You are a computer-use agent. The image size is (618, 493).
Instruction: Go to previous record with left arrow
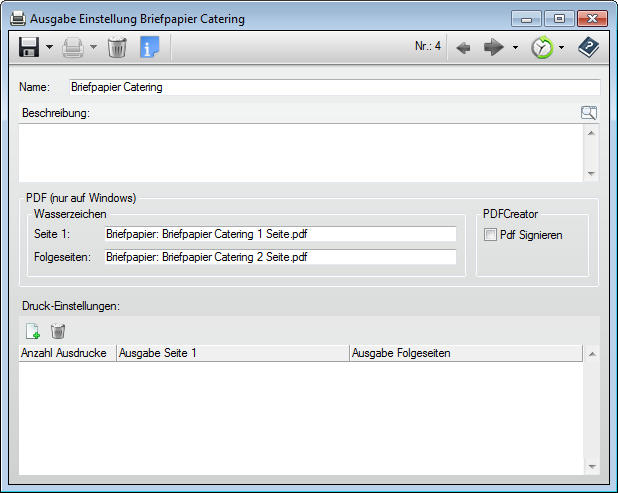click(x=463, y=47)
